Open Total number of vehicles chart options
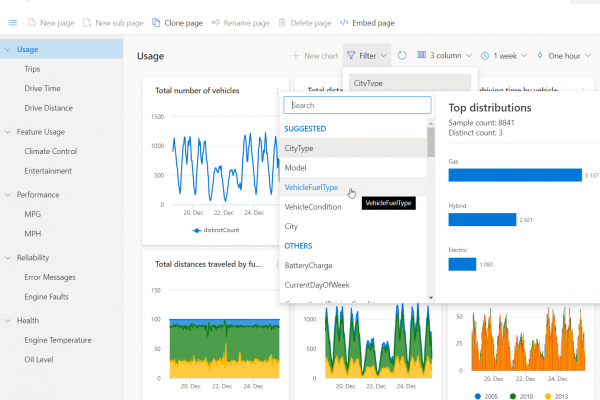 tap(277, 91)
